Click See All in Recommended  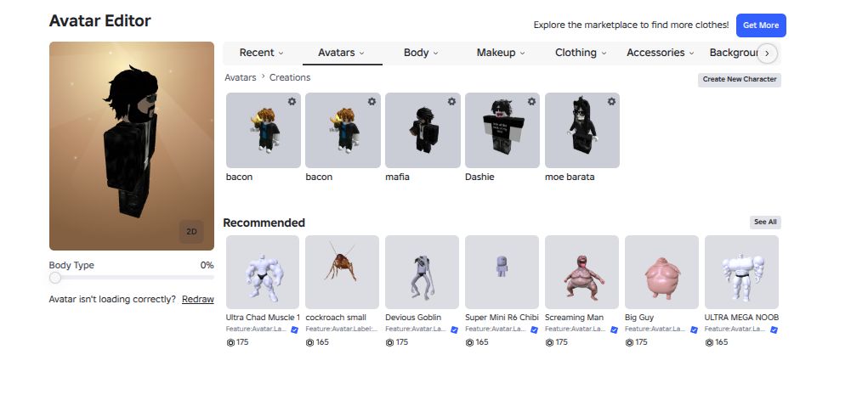coord(765,222)
